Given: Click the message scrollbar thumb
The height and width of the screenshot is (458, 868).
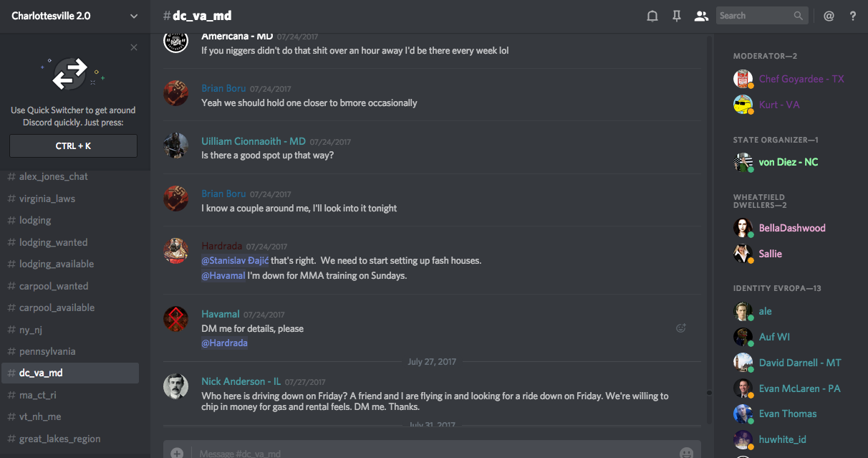Looking at the screenshot, I should click(x=709, y=393).
